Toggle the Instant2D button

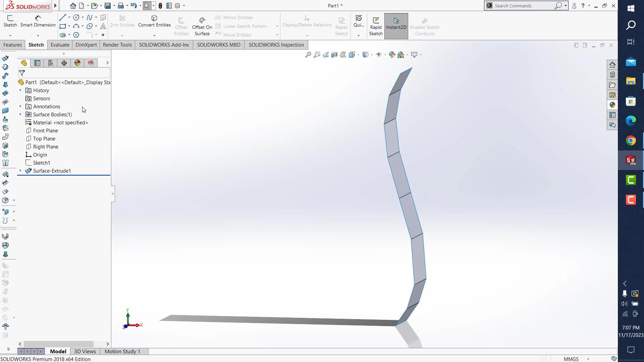pos(396,26)
